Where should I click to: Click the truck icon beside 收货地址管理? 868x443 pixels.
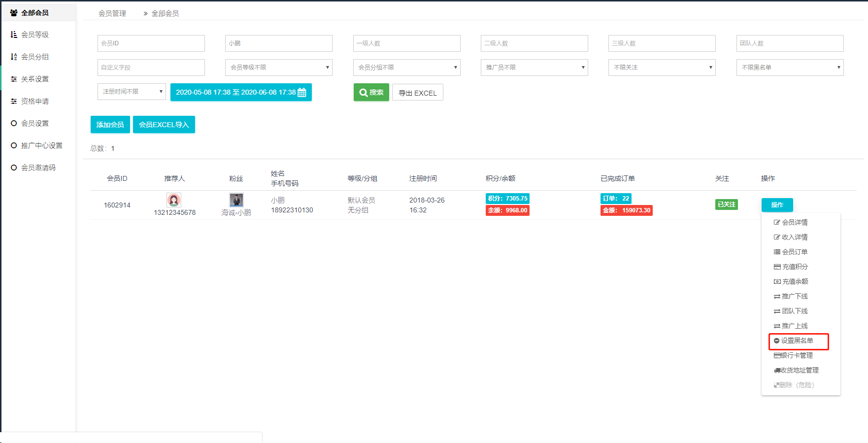(777, 370)
